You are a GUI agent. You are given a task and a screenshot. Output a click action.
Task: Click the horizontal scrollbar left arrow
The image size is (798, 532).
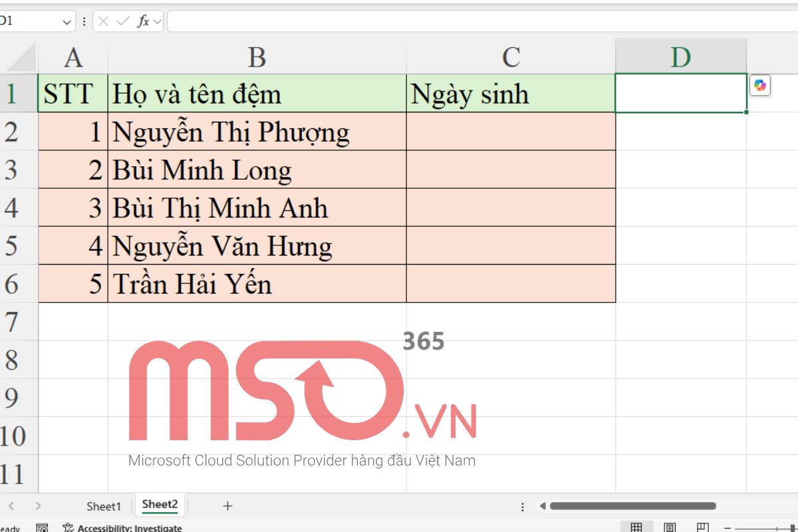pos(542,506)
